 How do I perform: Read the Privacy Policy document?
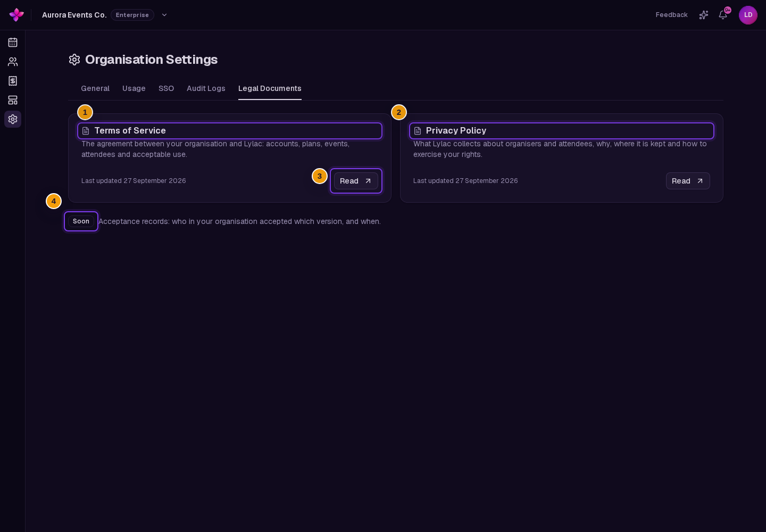tap(688, 181)
